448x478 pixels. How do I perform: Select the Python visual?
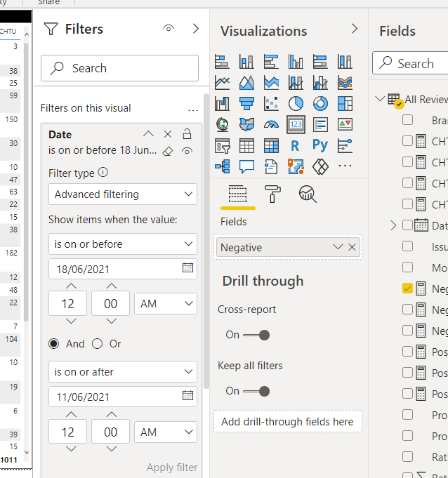tap(320, 145)
